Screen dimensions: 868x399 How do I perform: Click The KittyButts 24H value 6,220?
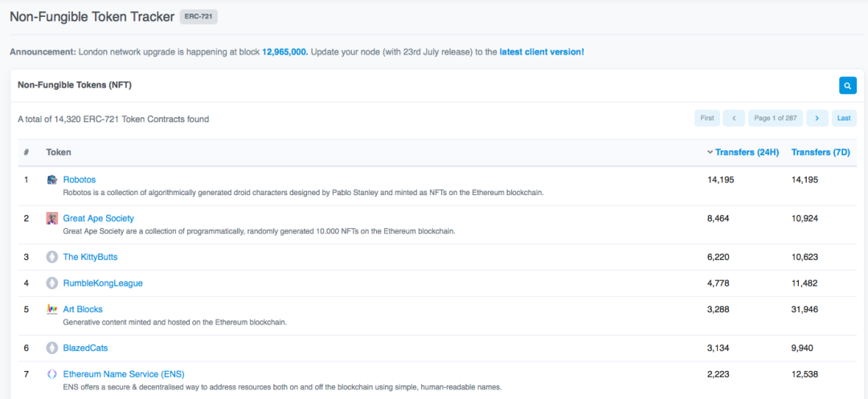coord(719,257)
